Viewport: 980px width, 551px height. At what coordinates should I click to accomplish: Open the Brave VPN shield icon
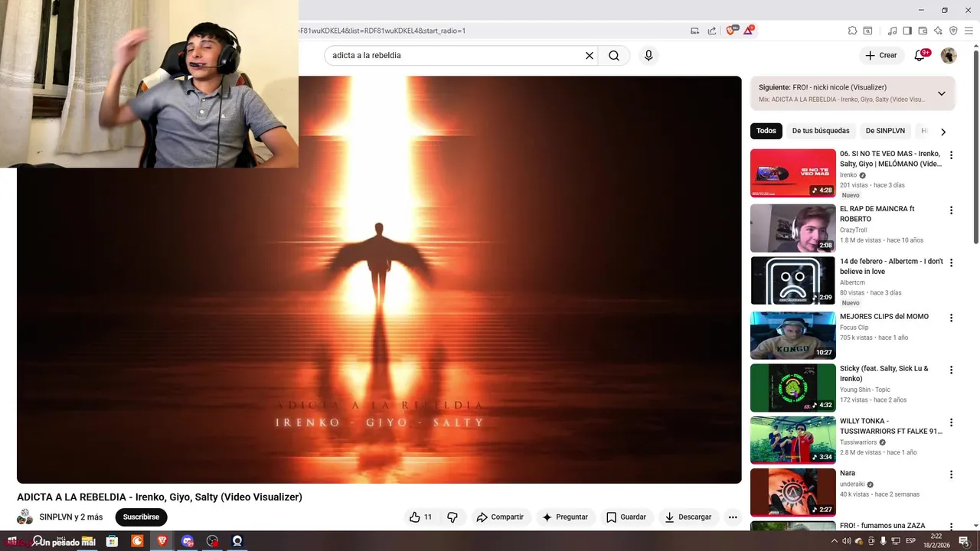pyautogui.click(x=953, y=31)
